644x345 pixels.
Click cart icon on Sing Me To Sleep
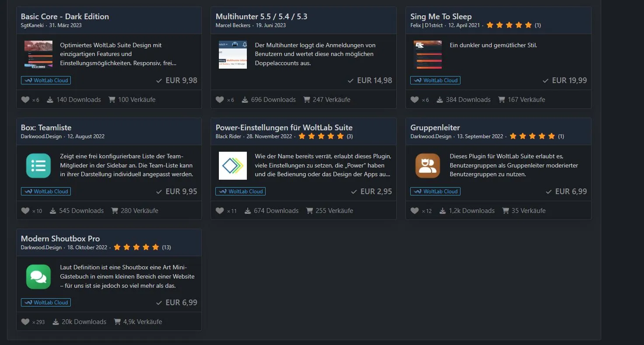coord(502,100)
